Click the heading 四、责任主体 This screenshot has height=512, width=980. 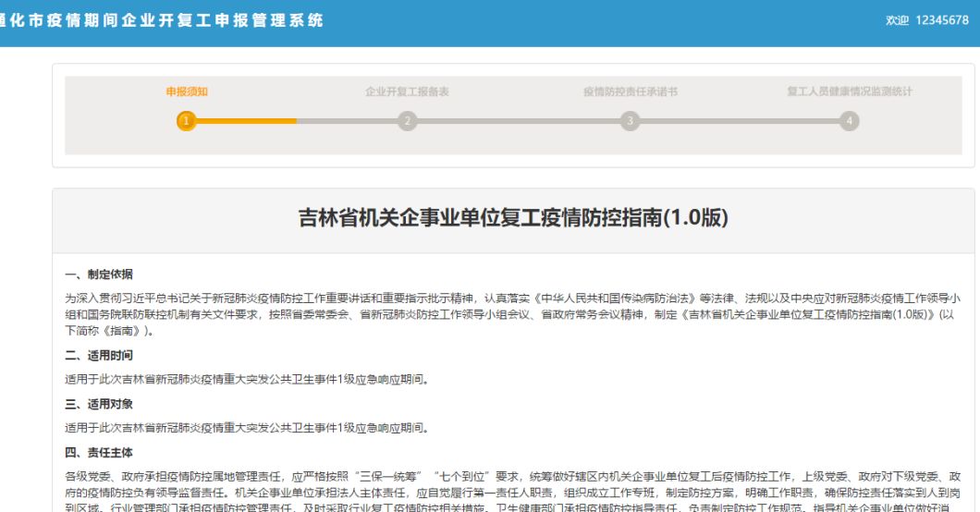[x=99, y=453]
